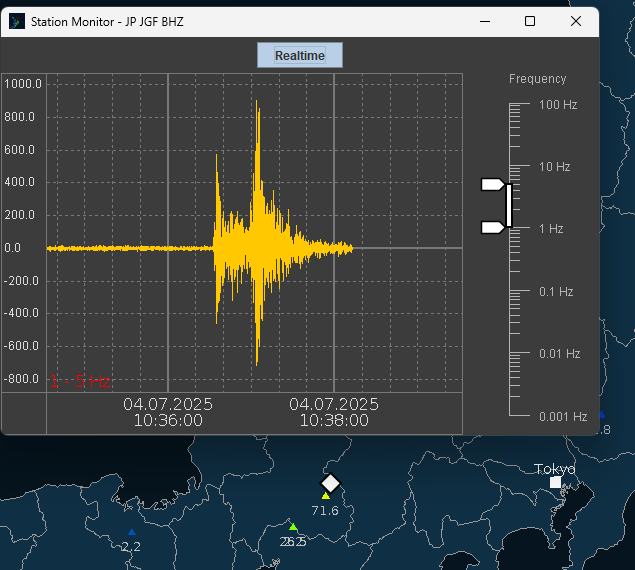Viewport: 635px width, 570px height.
Task: Click the 1000.0 amplitude axis label
Action: (23, 84)
